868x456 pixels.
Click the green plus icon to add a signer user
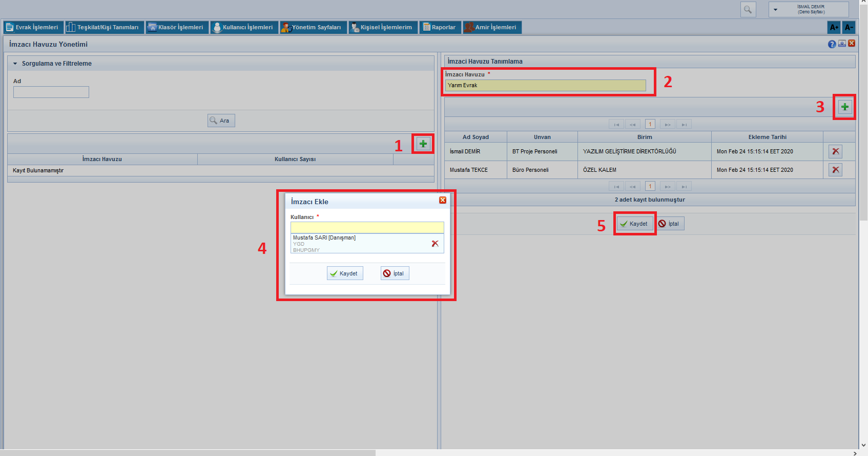click(x=844, y=107)
